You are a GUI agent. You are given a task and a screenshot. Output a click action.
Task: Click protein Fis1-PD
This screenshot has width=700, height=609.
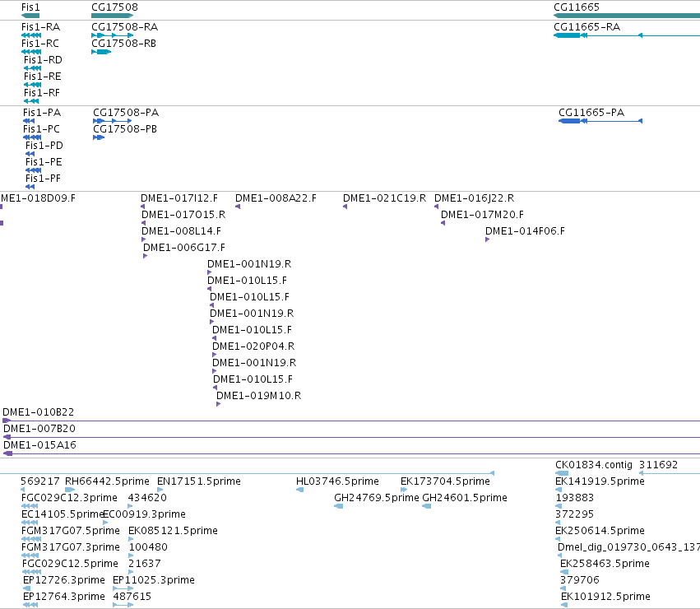(x=30, y=154)
